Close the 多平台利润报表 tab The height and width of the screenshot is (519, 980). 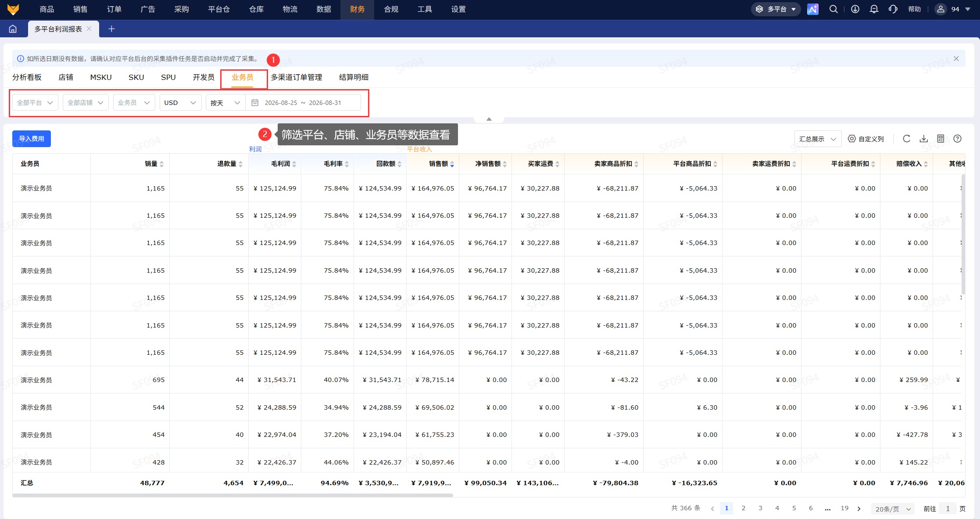[89, 29]
